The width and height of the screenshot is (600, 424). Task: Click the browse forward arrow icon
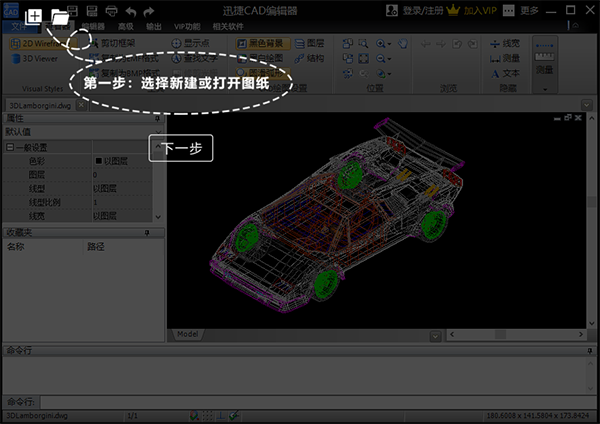(x=441, y=44)
